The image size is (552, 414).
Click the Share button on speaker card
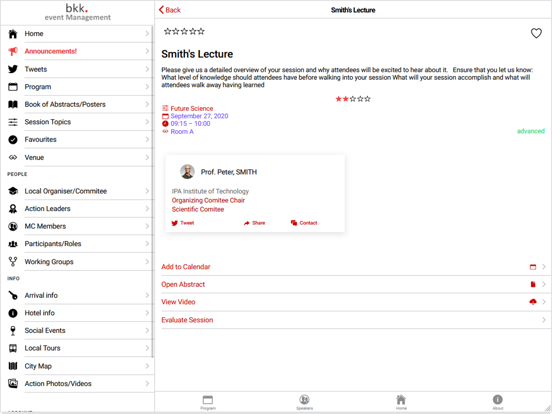coord(254,223)
